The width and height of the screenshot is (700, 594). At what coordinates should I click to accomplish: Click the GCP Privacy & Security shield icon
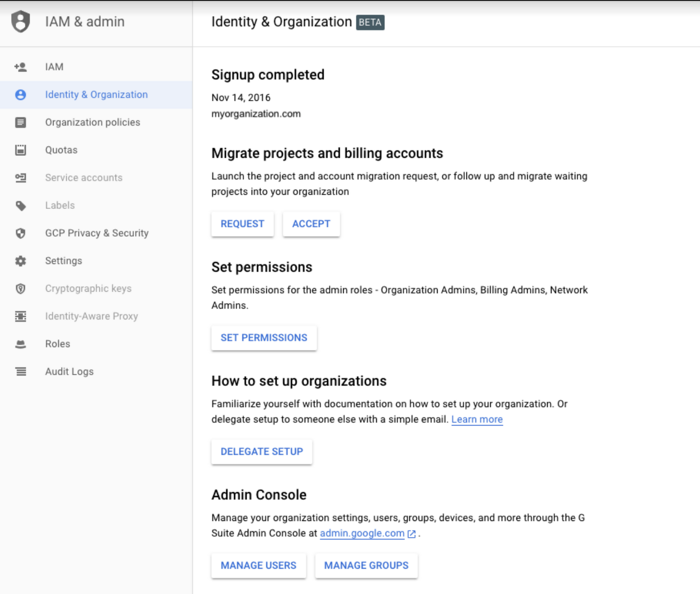point(21,233)
